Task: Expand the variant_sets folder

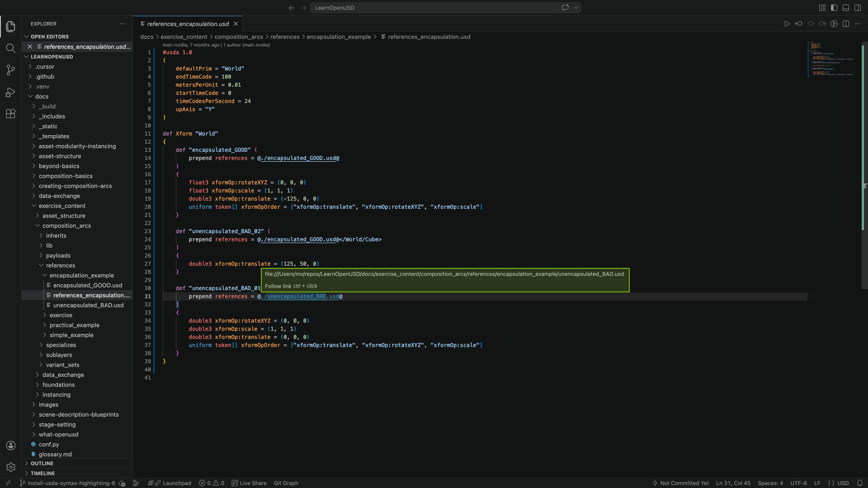Action: click(x=77, y=365)
